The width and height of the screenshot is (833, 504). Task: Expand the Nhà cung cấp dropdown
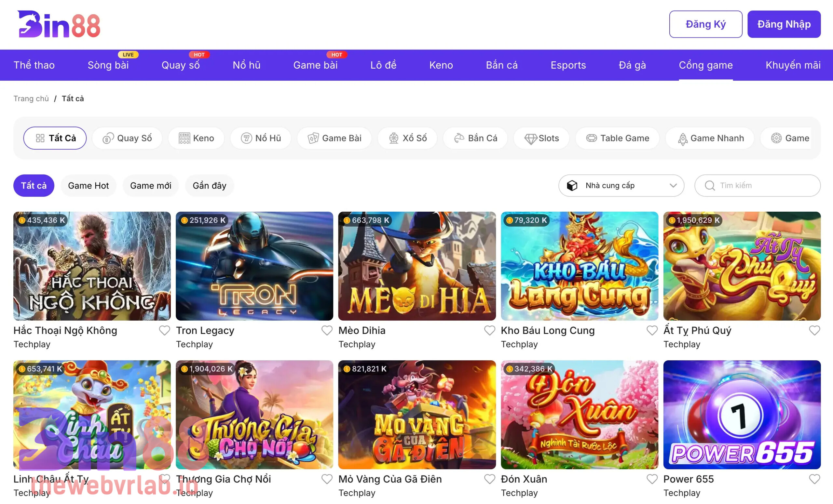[x=621, y=185]
